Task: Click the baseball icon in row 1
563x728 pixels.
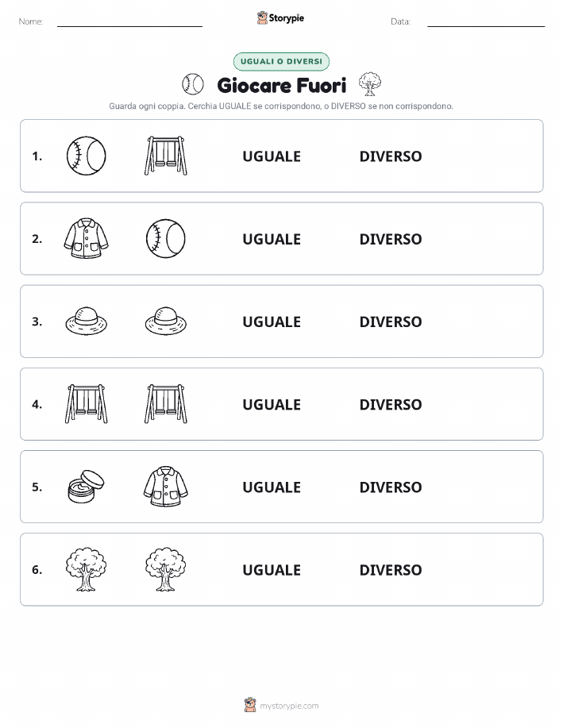Action: [87, 156]
